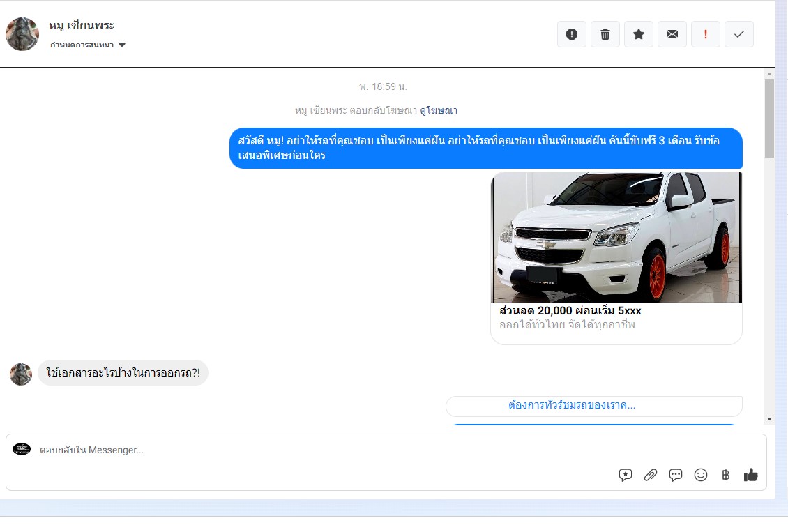Attach a file using paperclip icon
Viewport: 788px width, 532px height.
(x=651, y=475)
